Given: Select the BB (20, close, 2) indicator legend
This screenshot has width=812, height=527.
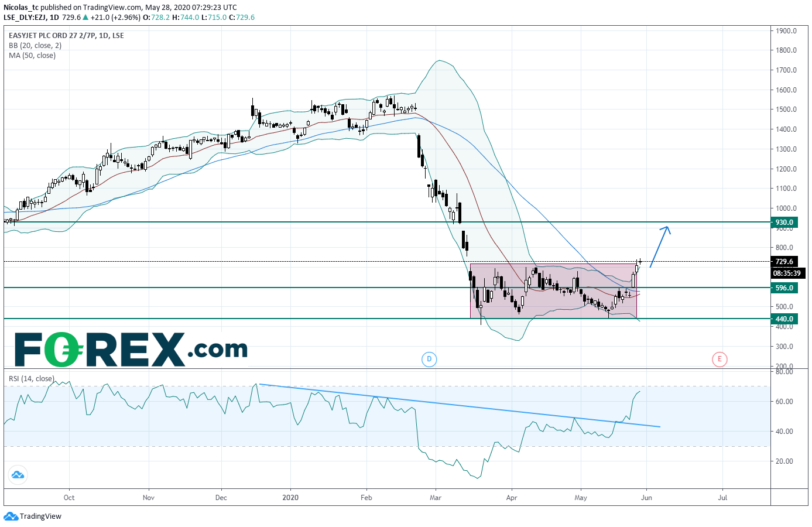Looking at the screenshot, I should [35, 46].
